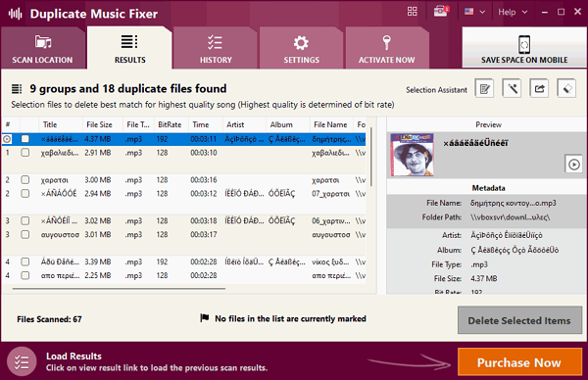Image resolution: width=588 pixels, height=380 pixels.
Task: Open the History tab
Action: [x=216, y=48]
